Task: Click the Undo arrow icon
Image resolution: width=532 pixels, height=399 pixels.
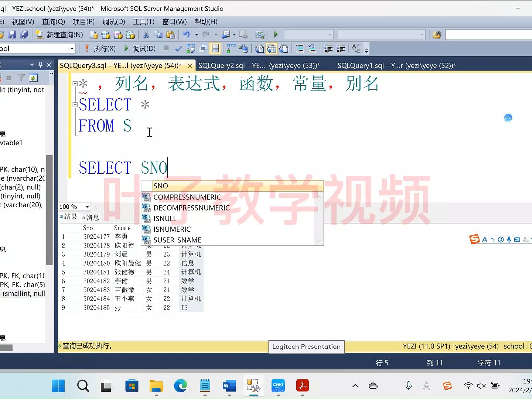Action: (x=187, y=34)
